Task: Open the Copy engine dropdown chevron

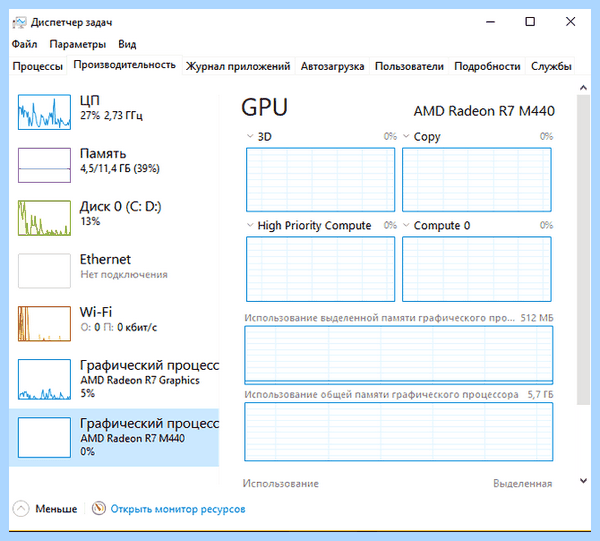Action: [x=406, y=136]
